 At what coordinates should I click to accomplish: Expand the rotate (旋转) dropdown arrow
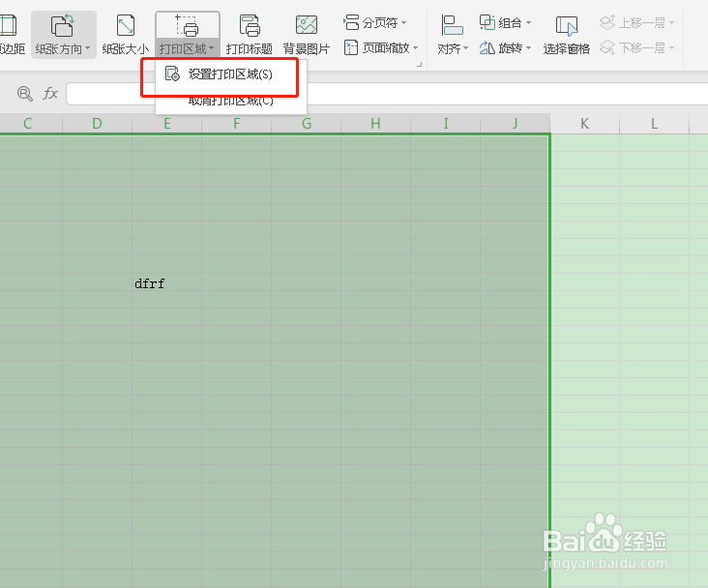click(x=528, y=47)
